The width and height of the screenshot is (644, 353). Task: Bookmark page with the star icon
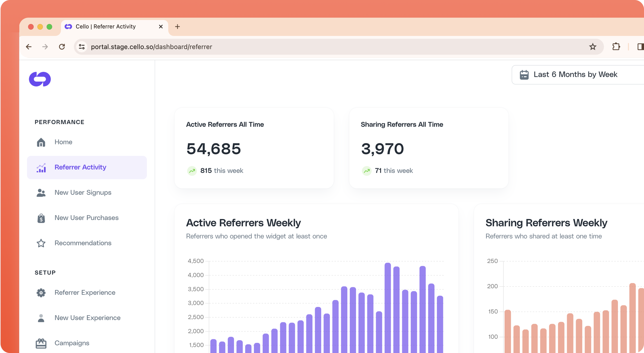593,47
